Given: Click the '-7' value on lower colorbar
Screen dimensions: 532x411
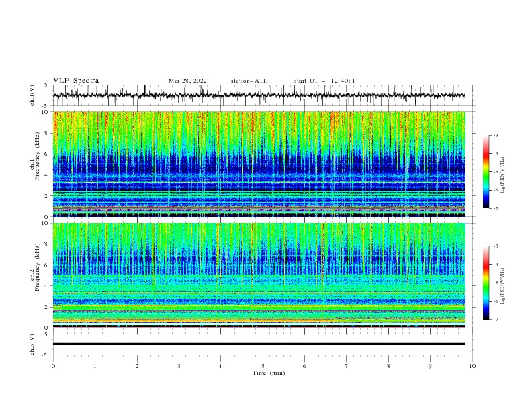Looking at the screenshot, I should pyautogui.click(x=495, y=320).
